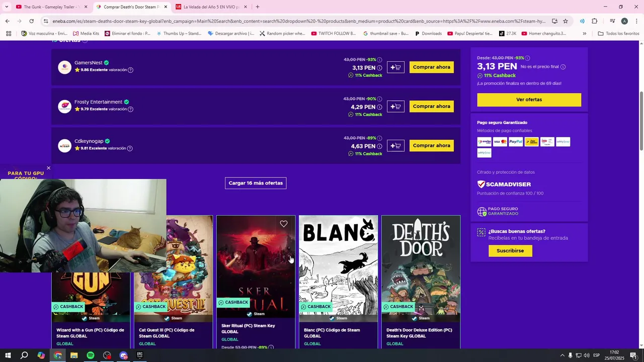Open Cat Quest III (PC) product title

click(x=167, y=333)
